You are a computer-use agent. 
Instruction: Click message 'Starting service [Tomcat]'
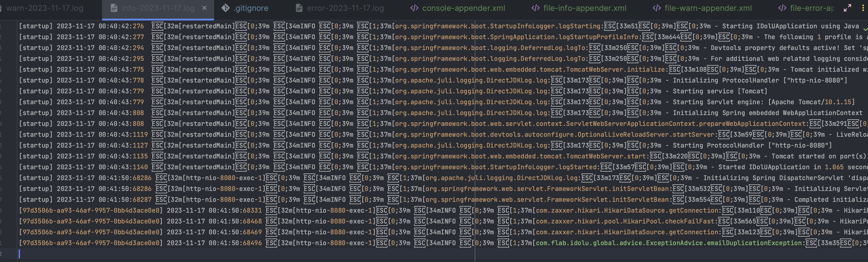click(x=720, y=91)
